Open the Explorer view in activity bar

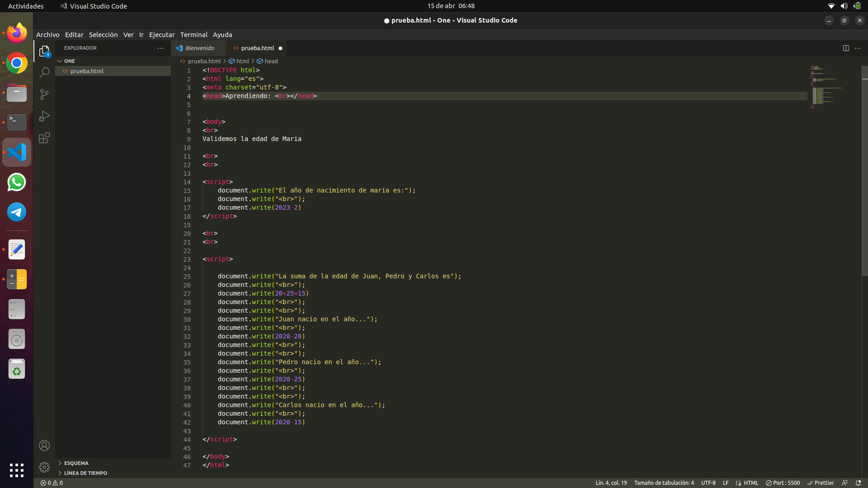pyautogui.click(x=44, y=51)
